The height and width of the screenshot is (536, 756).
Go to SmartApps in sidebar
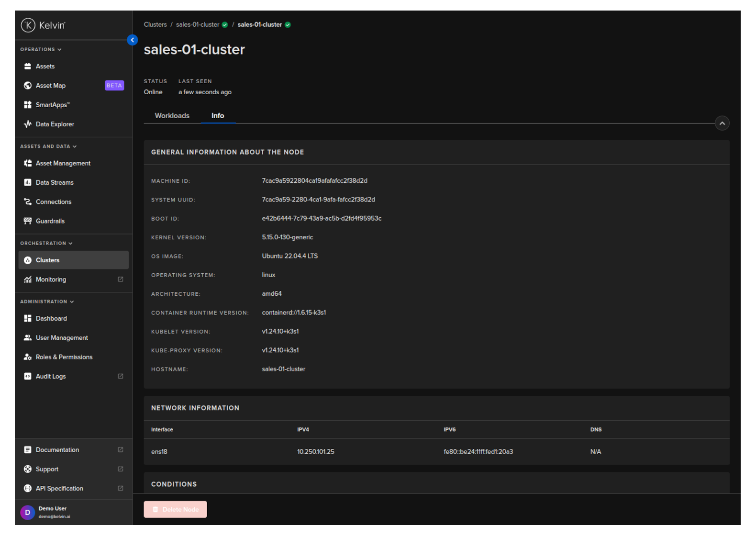point(53,105)
